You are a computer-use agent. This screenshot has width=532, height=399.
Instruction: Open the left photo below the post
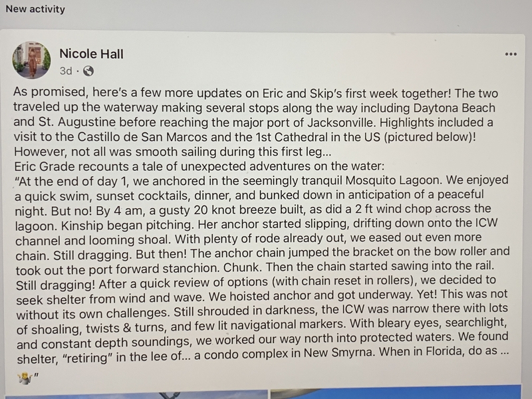click(x=133, y=394)
